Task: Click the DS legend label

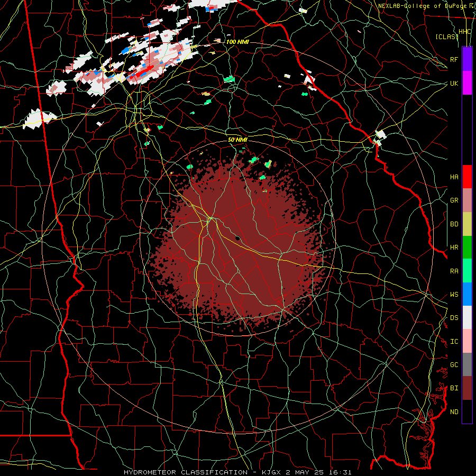Action: [x=454, y=318]
